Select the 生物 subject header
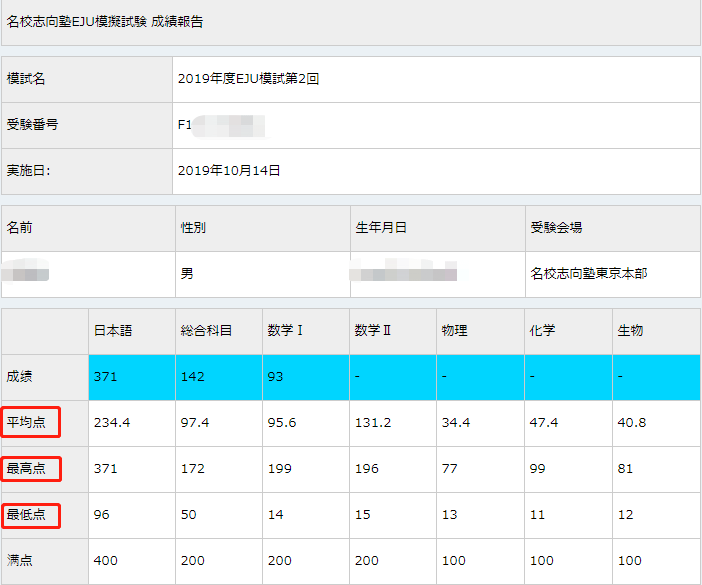The height and width of the screenshot is (585, 702). (x=656, y=331)
